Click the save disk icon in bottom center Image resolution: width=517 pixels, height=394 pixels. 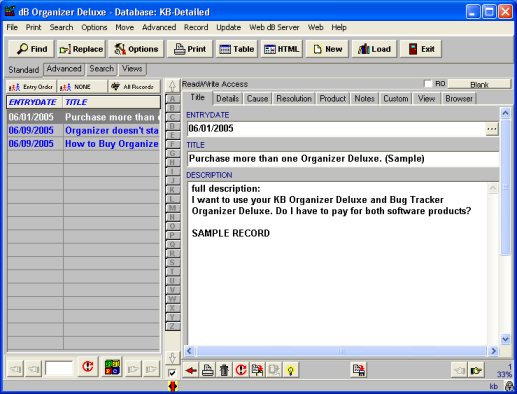point(359,370)
